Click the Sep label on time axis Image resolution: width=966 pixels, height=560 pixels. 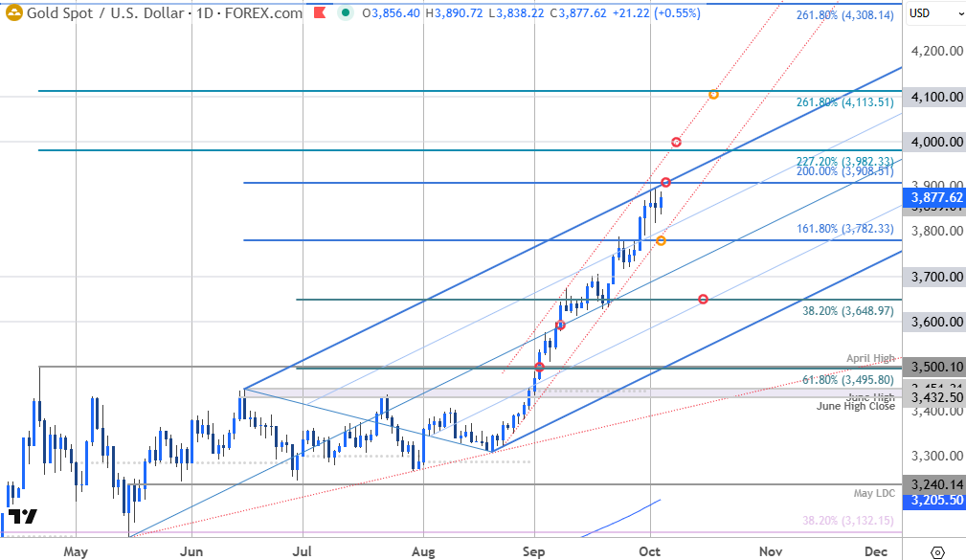click(534, 551)
